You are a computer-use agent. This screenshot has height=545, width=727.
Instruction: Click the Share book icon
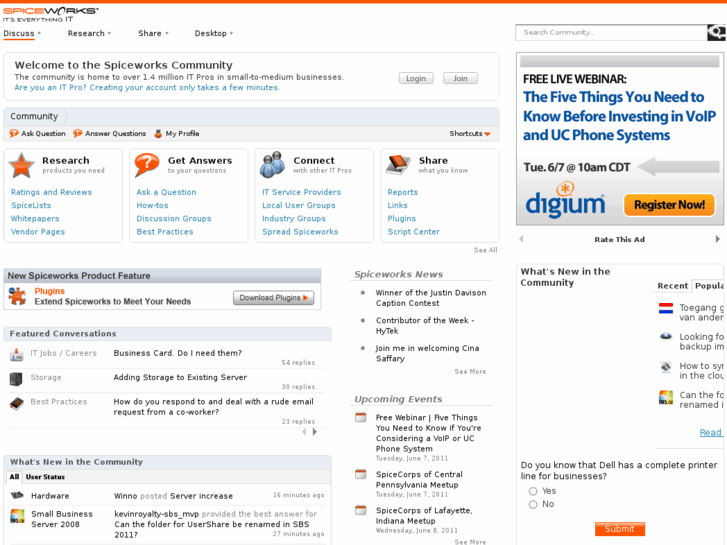pos(398,165)
